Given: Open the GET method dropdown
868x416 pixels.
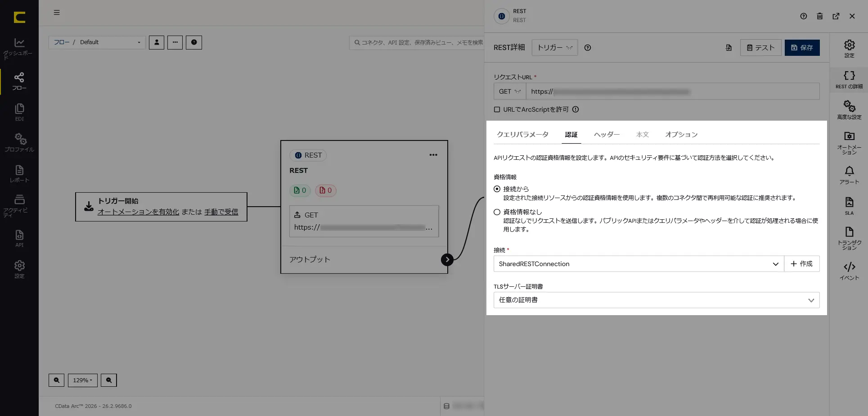Looking at the screenshot, I should (510, 91).
